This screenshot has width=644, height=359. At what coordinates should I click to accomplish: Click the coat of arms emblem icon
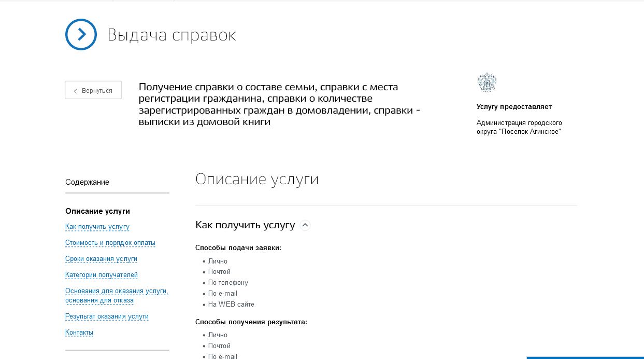[x=486, y=83]
